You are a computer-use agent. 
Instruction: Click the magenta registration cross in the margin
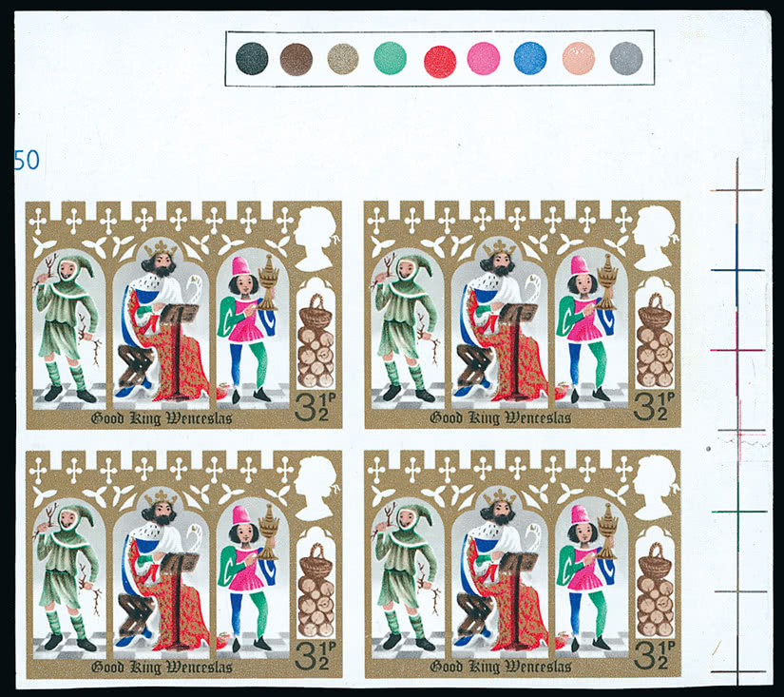click(737, 350)
